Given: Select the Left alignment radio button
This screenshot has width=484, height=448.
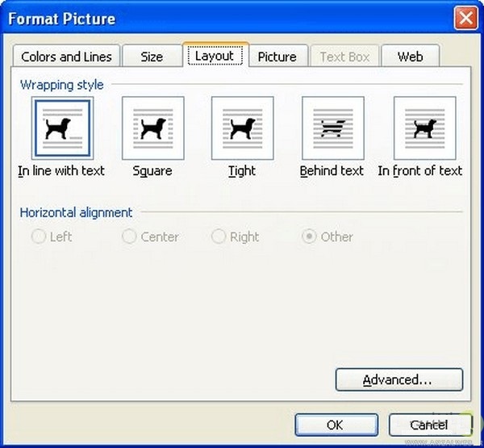Looking at the screenshot, I should tap(38, 237).
